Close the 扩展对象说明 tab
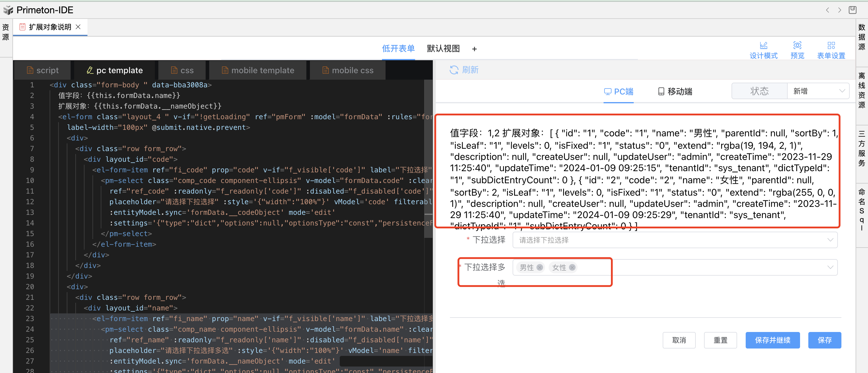This screenshot has width=868, height=373. (x=78, y=27)
